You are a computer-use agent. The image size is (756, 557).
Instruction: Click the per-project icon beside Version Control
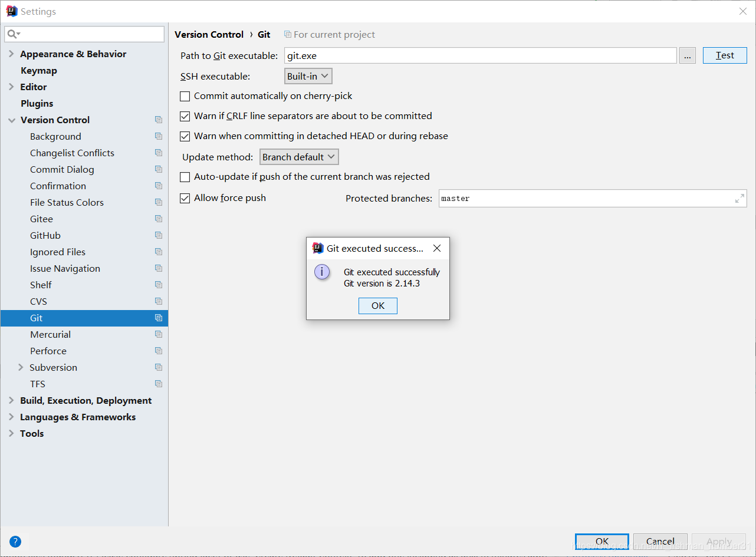(x=159, y=120)
